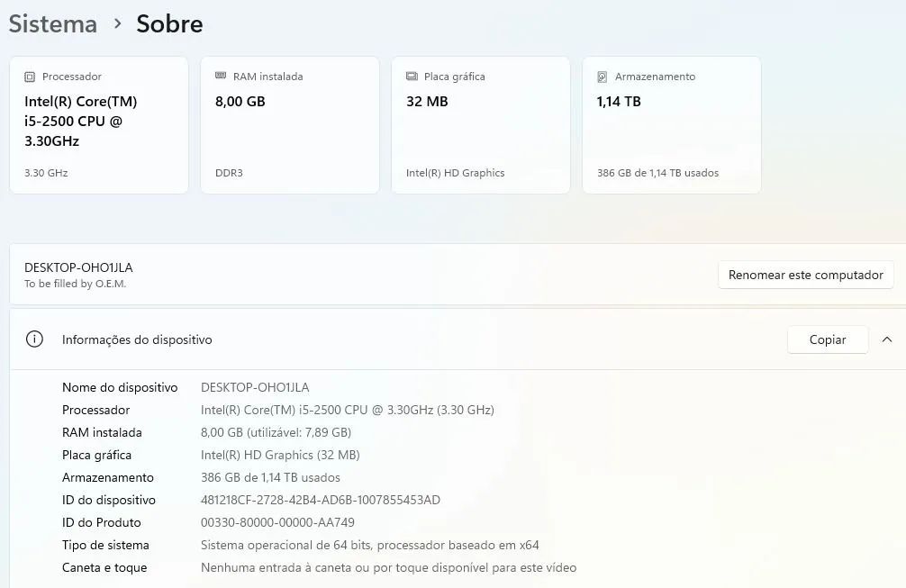Image resolution: width=906 pixels, height=588 pixels.
Task: Click the 1,14 TB storage value
Action: click(619, 102)
